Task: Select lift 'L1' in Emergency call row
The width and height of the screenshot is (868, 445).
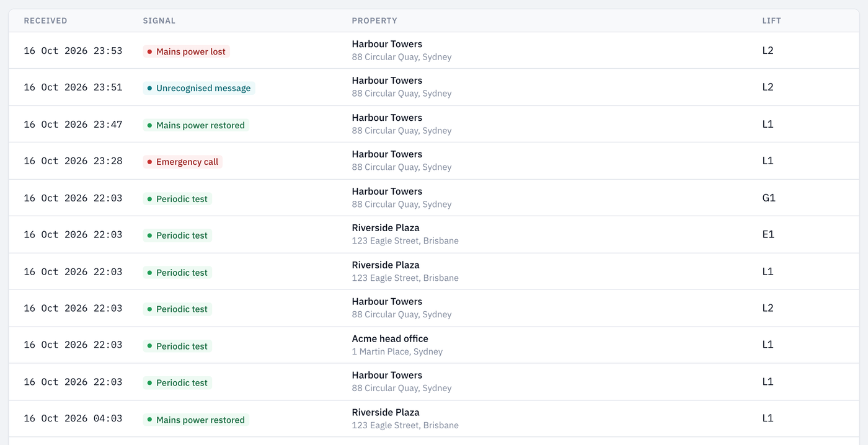Action: [x=768, y=161]
